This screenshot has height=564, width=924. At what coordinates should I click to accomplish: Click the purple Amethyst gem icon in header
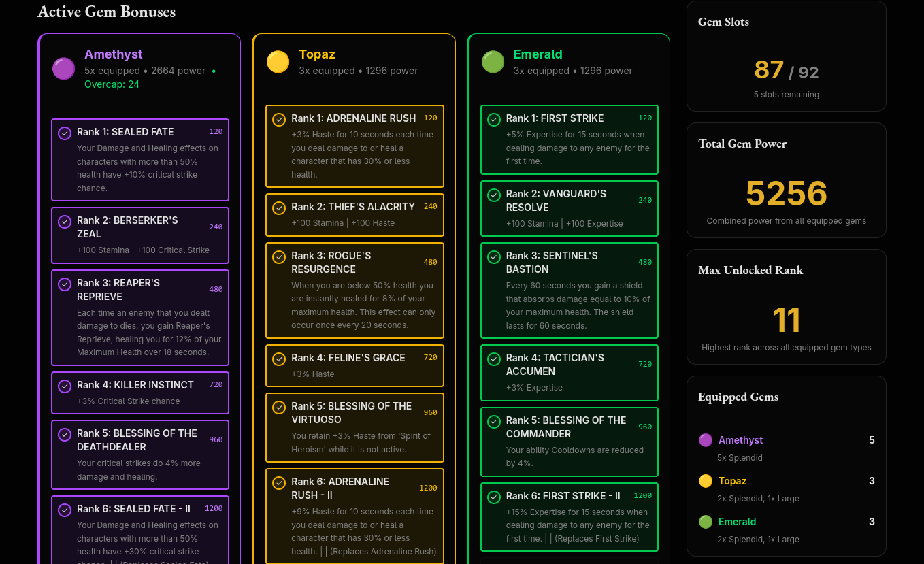[63, 69]
